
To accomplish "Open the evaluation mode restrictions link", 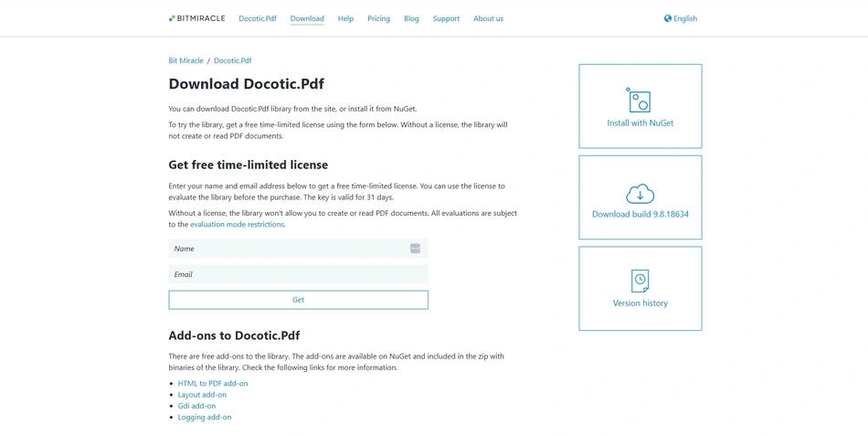I will click(x=237, y=224).
